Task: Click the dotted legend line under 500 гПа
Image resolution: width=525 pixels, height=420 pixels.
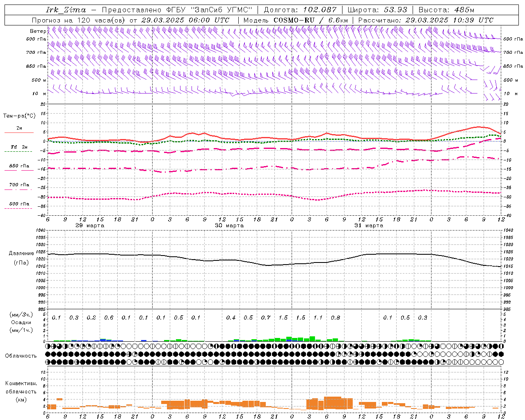Action: (18, 208)
